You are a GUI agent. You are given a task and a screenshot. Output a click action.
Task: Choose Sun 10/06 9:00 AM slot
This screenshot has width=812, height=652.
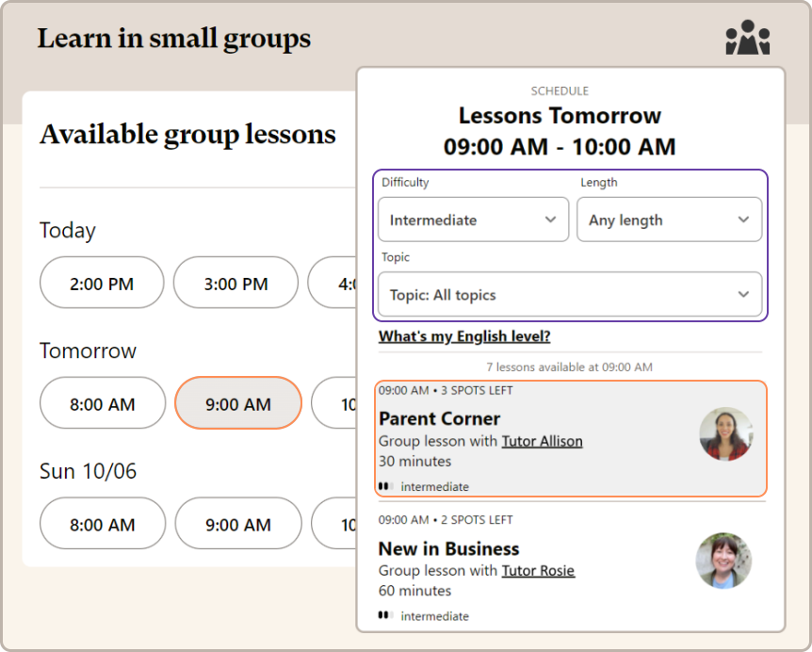(x=238, y=524)
